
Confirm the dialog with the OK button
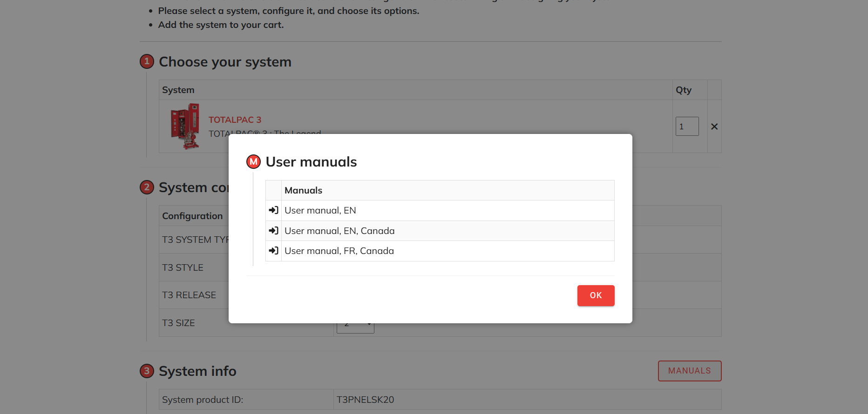pos(596,295)
